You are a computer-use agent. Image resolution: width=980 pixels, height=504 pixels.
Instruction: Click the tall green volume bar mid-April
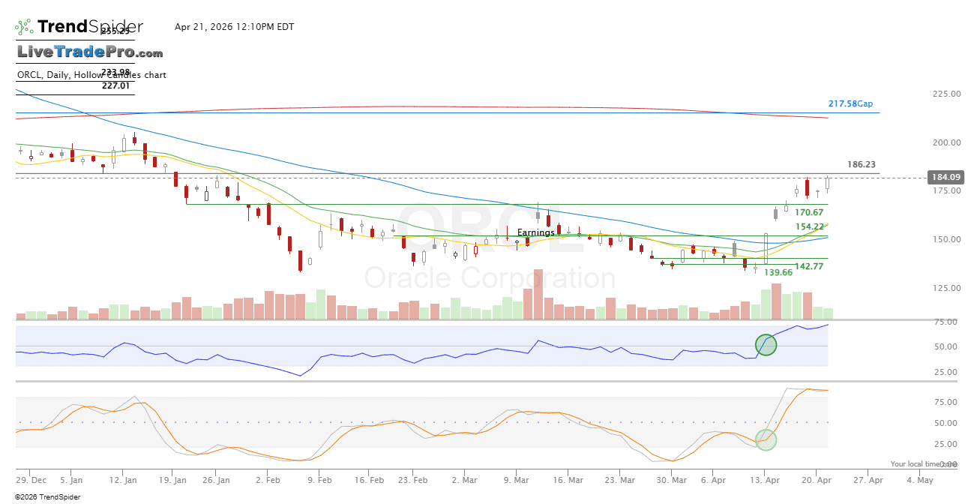766,304
